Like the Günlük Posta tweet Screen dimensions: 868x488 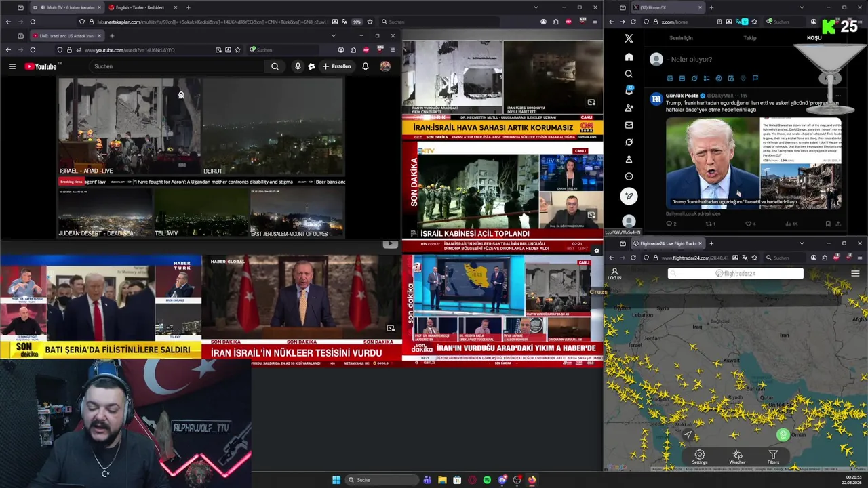pyautogui.click(x=749, y=224)
